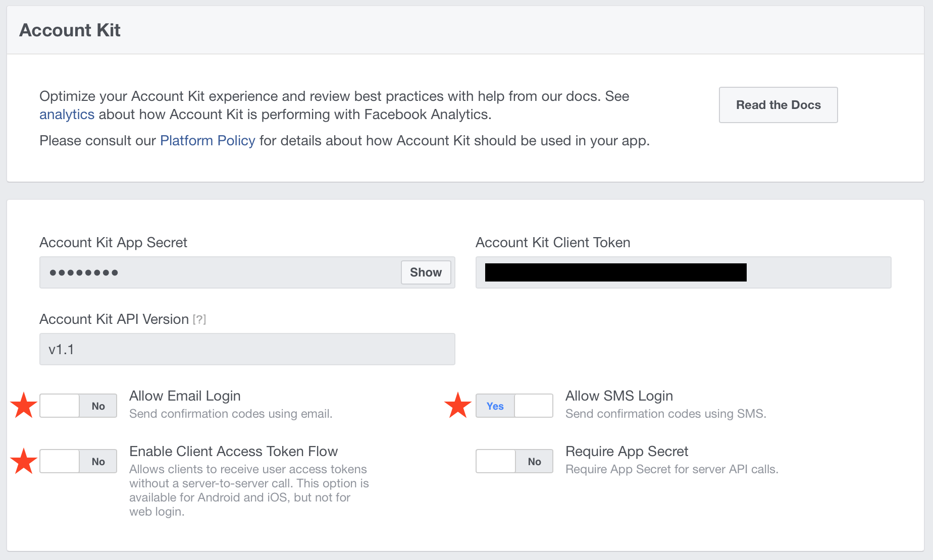Viewport: 933px width, 560px height.
Task: Click the red star beside SMS Login toggle
Action: [x=457, y=406]
